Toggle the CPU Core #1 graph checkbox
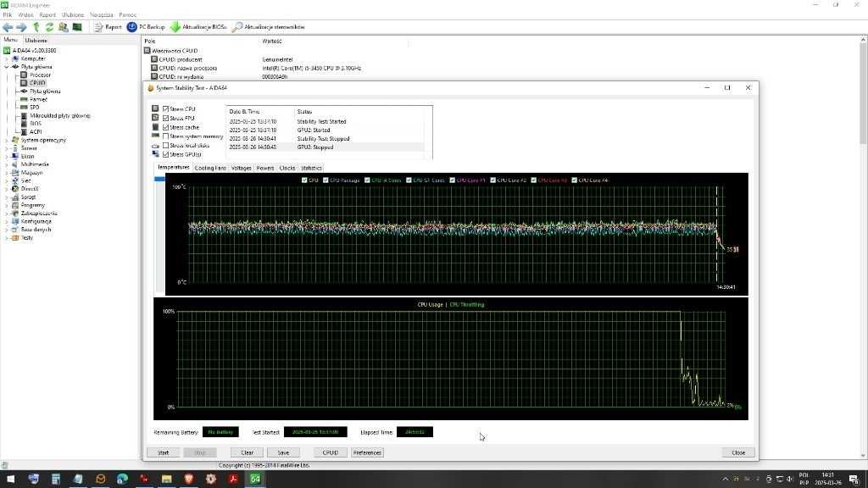This screenshot has height=488, width=868. click(453, 180)
